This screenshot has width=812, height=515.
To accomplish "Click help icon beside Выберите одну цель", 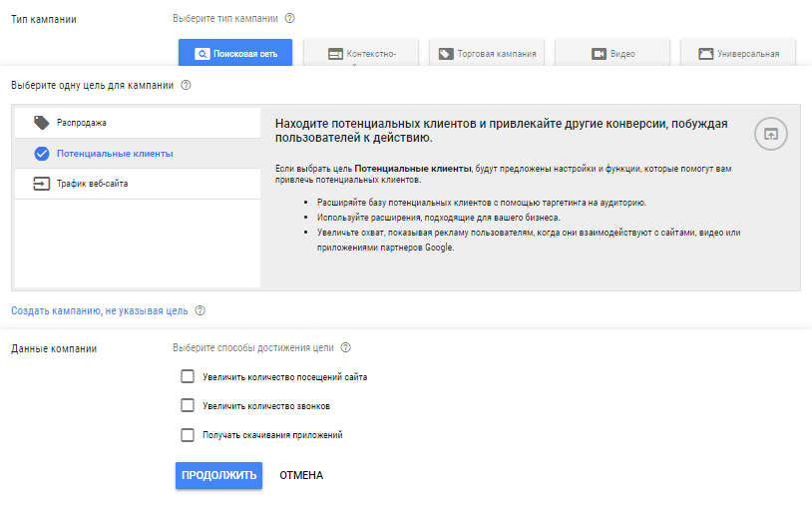I will (x=187, y=86).
